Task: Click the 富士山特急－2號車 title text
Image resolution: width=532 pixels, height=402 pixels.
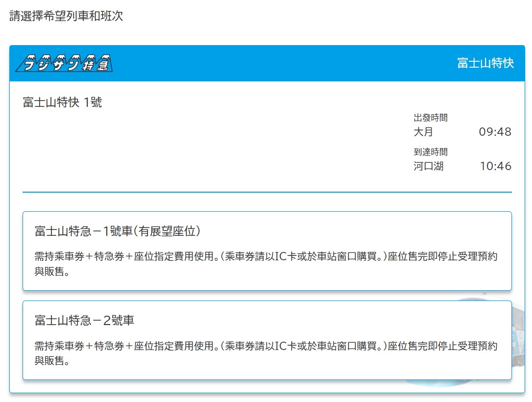Action: (x=84, y=321)
